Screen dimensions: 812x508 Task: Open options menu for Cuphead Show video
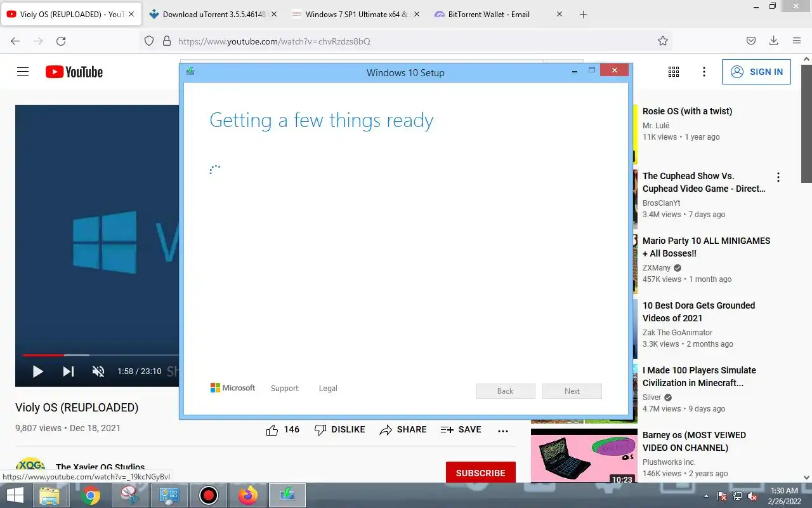pyautogui.click(x=778, y=177)
